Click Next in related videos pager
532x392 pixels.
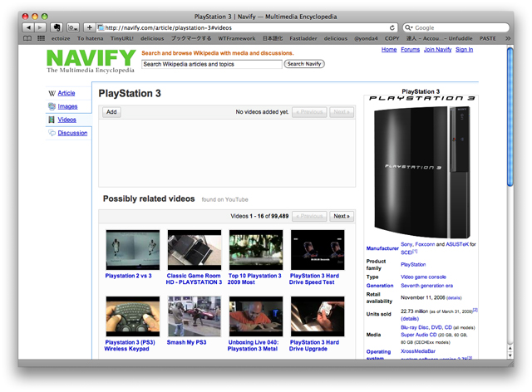tap(342, 216)
